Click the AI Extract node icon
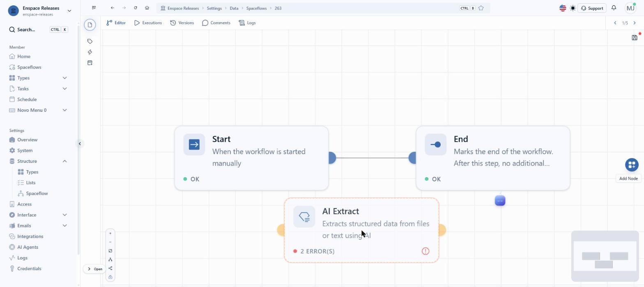644x287 pixels. click(x=304, y=216)
